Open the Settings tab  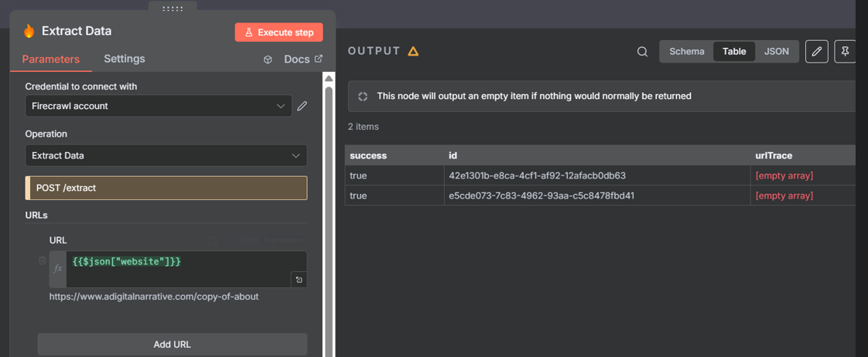coord(124,59)
